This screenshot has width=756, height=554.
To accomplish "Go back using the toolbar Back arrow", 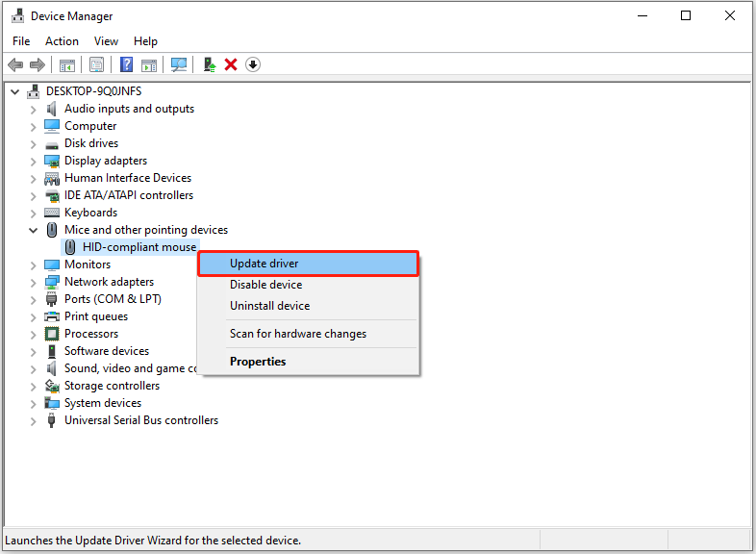I will (15, 64).
